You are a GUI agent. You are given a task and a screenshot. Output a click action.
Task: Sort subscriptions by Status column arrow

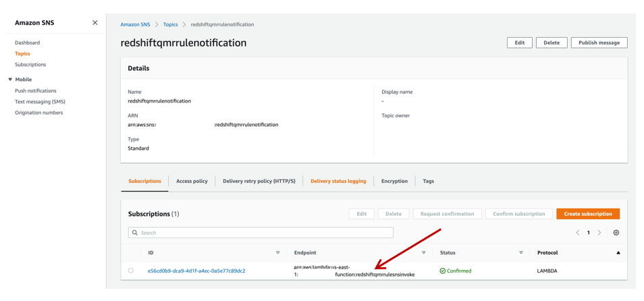click(x=521, y=252)
